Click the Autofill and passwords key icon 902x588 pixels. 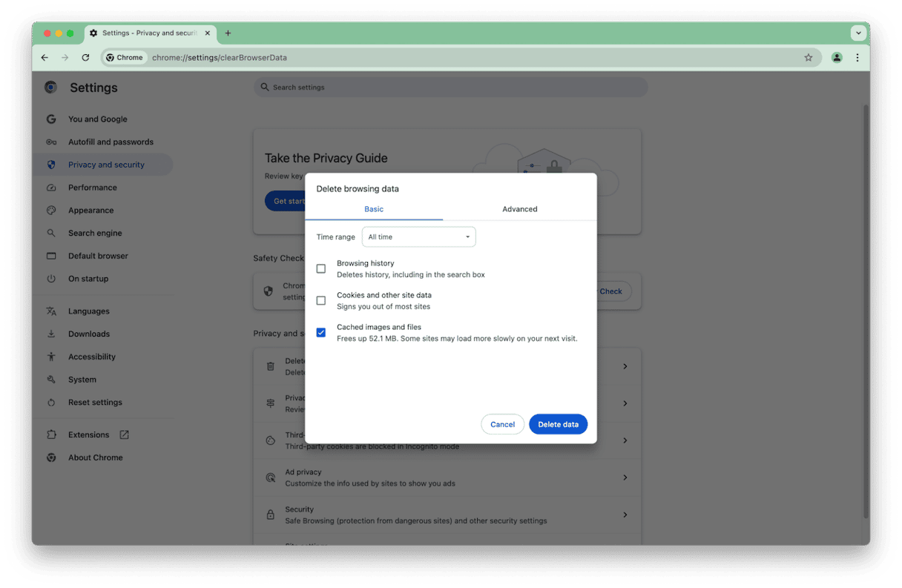[x=51, y=142]
